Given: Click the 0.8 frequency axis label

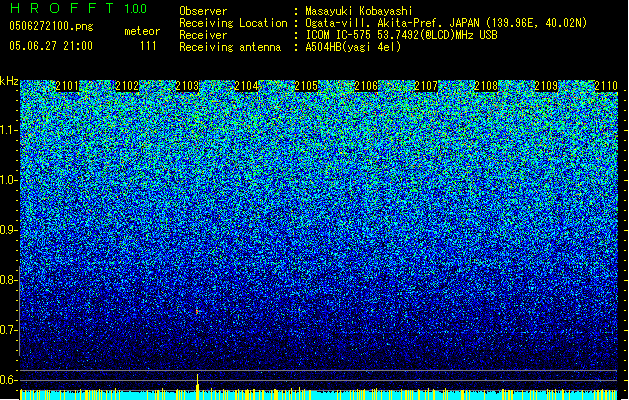Looking at the screenshot, I should (8, 280).
